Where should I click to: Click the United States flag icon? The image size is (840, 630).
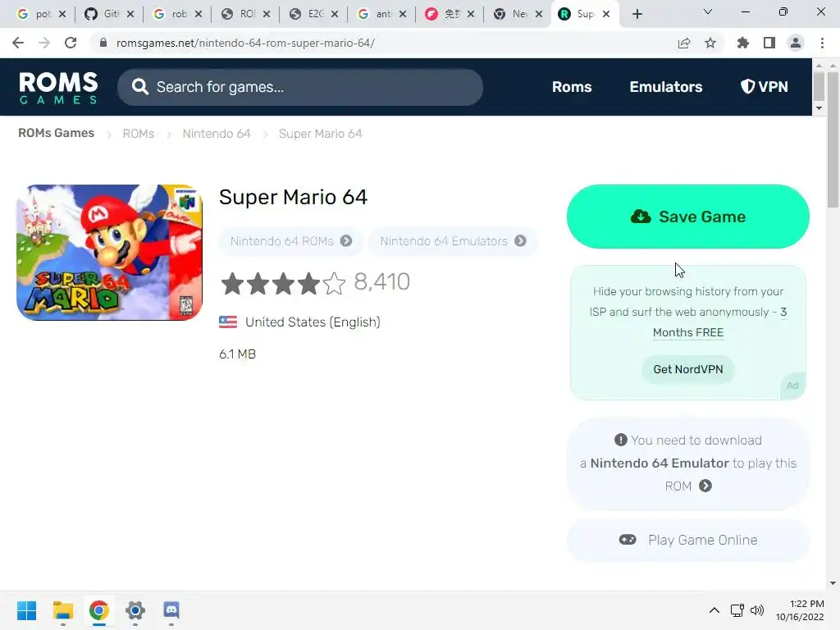tap(228, 322)
